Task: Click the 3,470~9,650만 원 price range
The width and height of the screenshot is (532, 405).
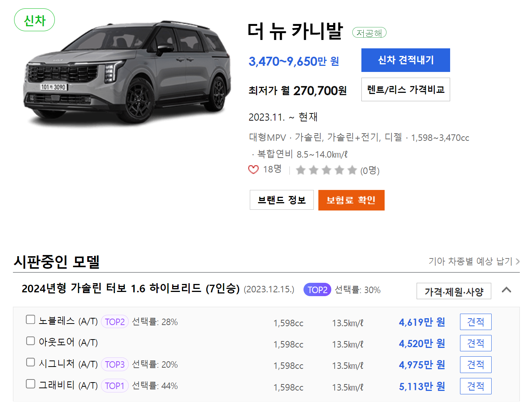Action: coord(294,61)
